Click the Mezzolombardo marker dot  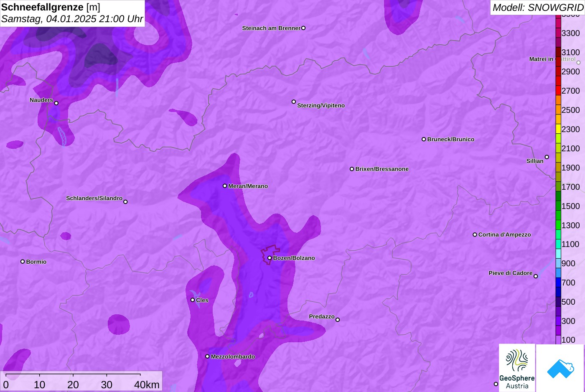[207, 356]
